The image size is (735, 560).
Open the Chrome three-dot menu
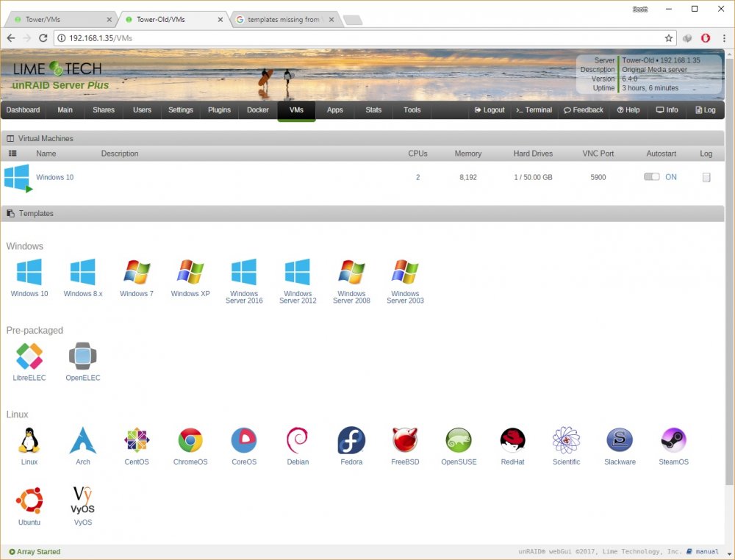click(x=724, y=38)
